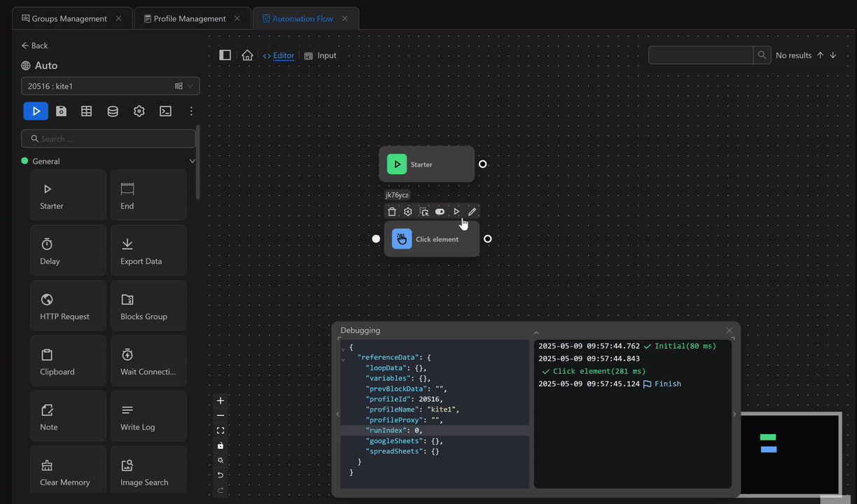
Task: Click the Back link
Action: point(34,45)
